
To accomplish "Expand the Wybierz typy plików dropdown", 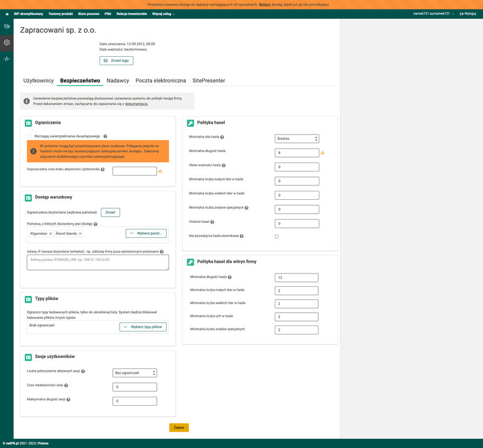I will tap(142, 327).
